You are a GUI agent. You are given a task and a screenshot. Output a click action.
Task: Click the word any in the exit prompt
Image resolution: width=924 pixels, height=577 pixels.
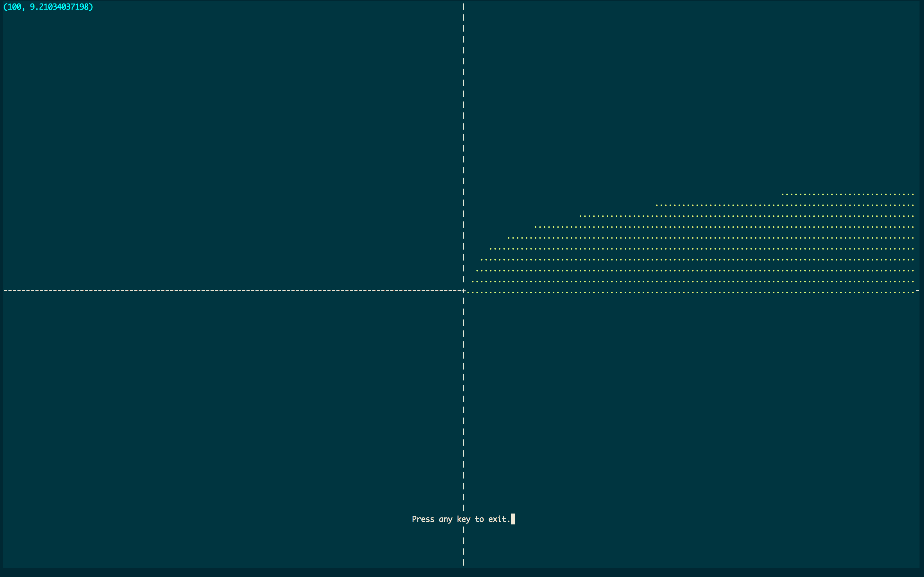tap(445, 519)
